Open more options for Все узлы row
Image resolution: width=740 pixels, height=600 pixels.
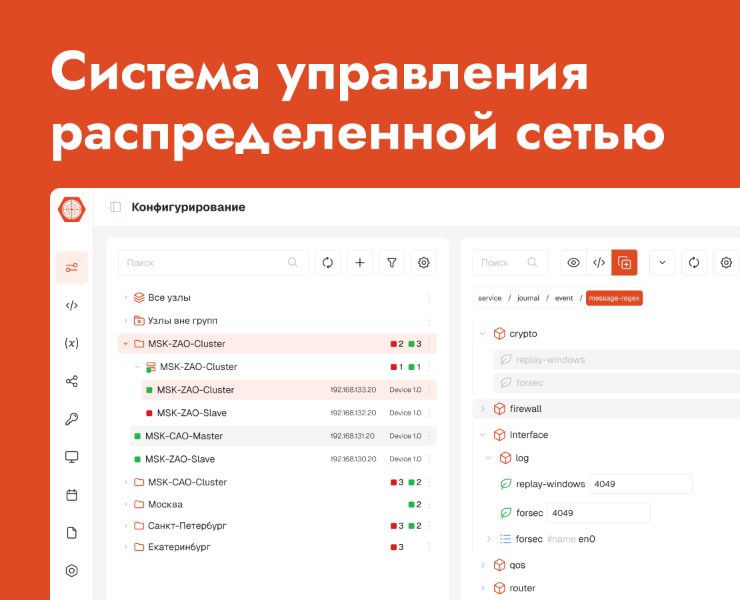[x=429, y=297]
